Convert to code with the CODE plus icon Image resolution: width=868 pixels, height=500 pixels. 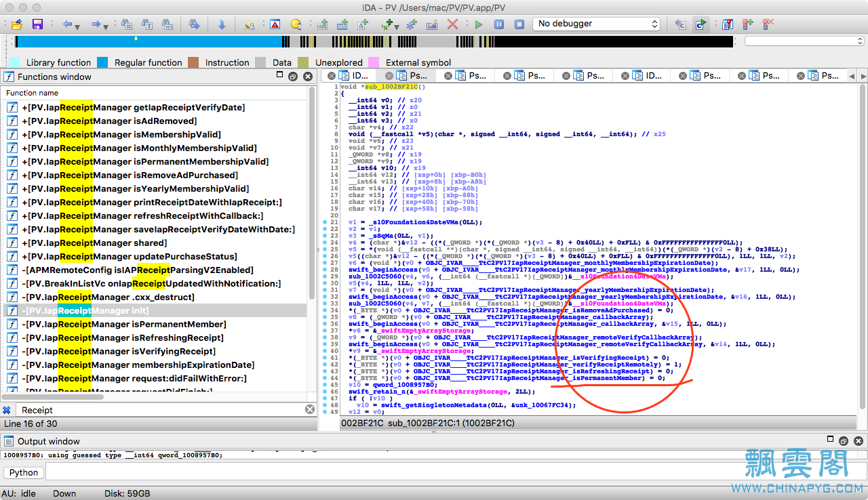point(323,24)
